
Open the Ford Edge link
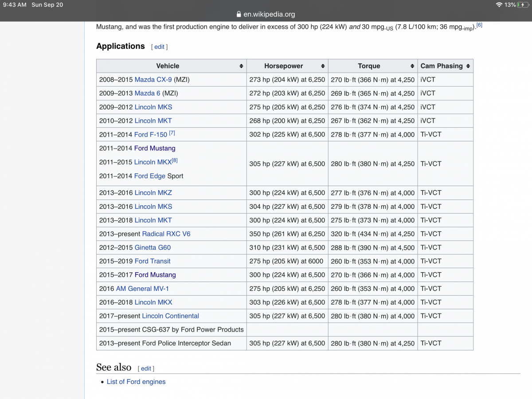click(x=150, y=176)
